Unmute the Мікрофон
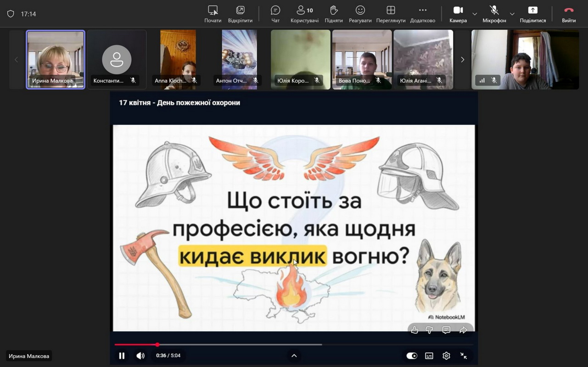The width and height of the screenshot is (588, 367). tap(494, 14)
